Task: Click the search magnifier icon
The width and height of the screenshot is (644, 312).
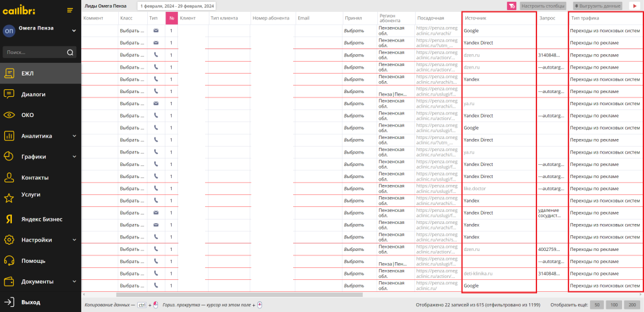Action: (70, 53)
